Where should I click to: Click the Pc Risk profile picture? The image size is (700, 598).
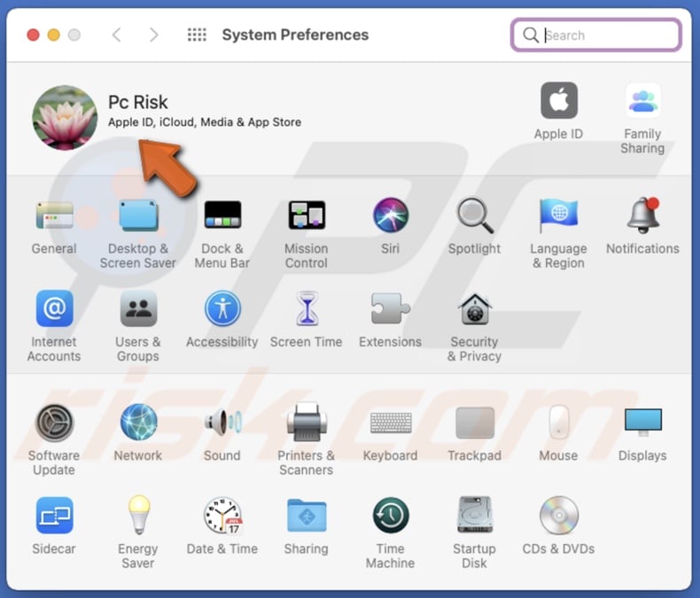[x=66, y=118]
